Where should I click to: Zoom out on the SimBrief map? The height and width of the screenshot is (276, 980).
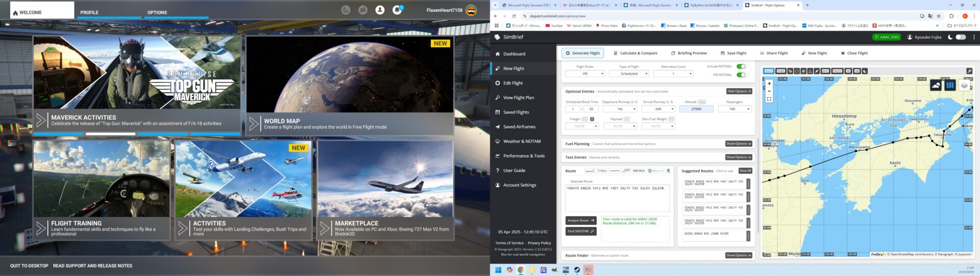tap(769, 91)
